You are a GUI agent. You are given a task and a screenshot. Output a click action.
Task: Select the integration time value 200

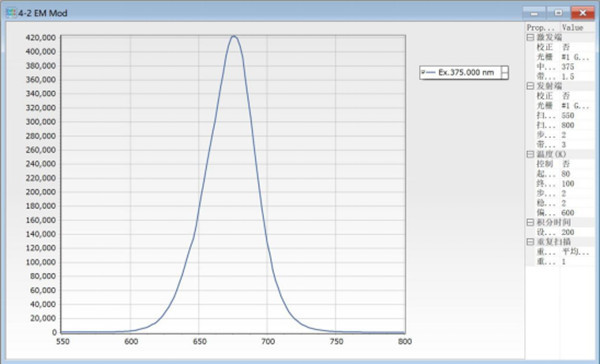pyautogui.click(x=568, y=232)
